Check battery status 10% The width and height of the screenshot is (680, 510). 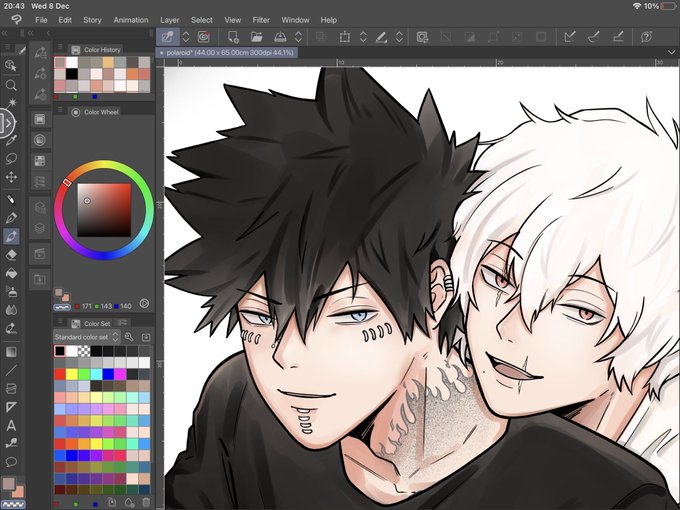click(661, 6)
